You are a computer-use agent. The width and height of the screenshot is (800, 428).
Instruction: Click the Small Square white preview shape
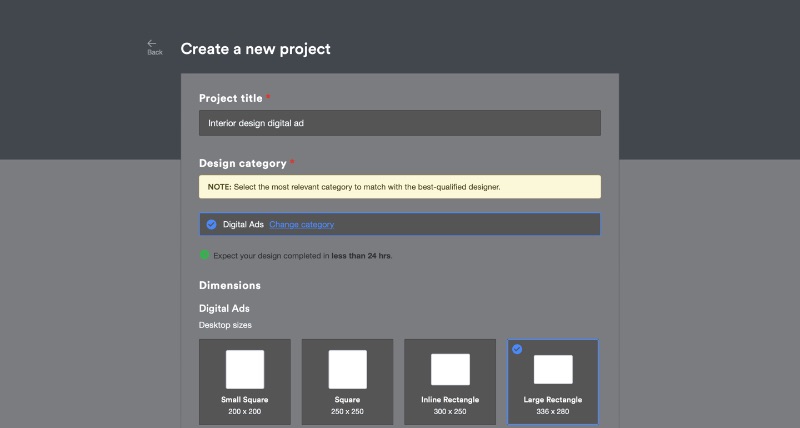245,369
